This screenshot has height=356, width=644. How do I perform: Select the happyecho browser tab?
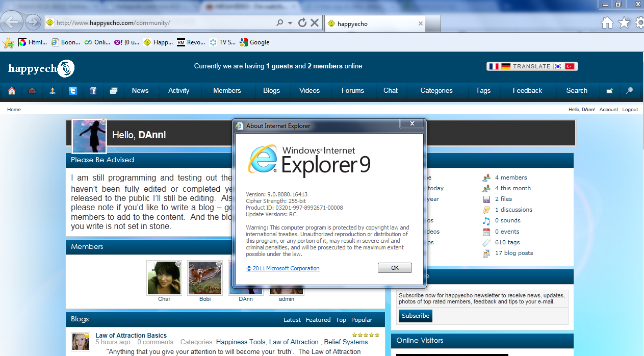[x=375, y=23]
